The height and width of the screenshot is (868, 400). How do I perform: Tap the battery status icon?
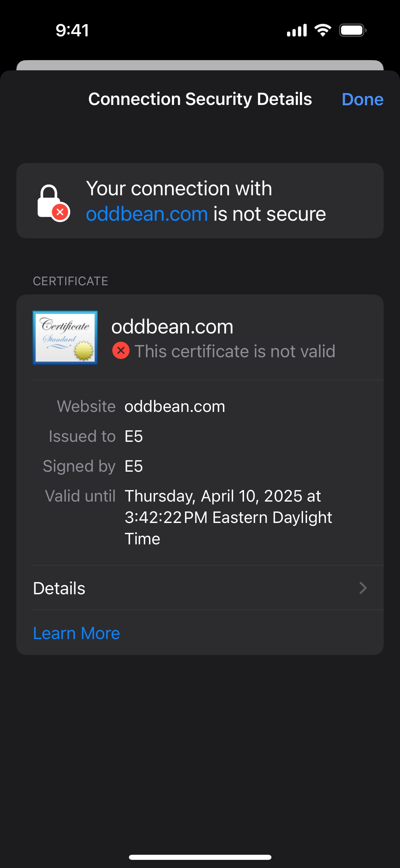click(353, 30)
